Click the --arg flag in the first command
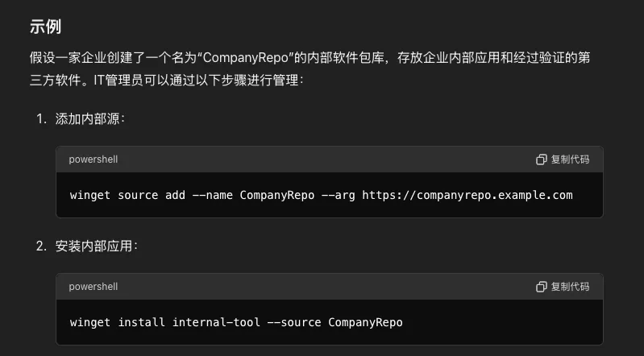 click(x=338, y=195)
